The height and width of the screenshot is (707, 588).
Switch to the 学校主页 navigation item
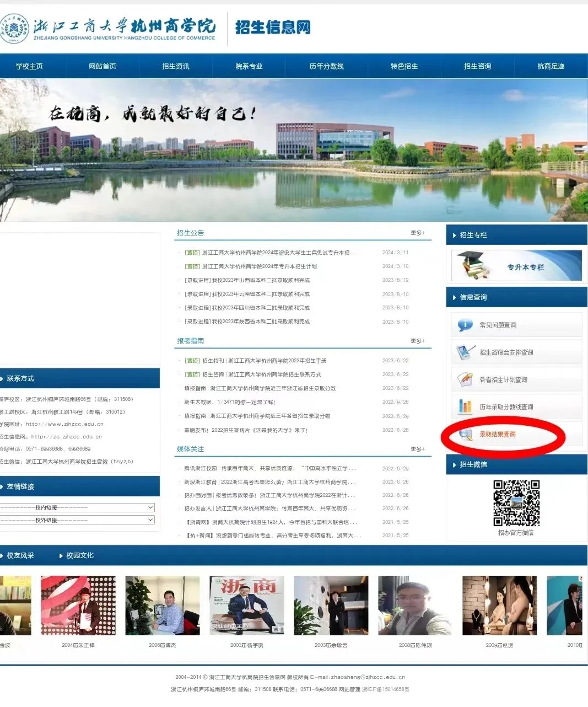[x=30, y=66]
